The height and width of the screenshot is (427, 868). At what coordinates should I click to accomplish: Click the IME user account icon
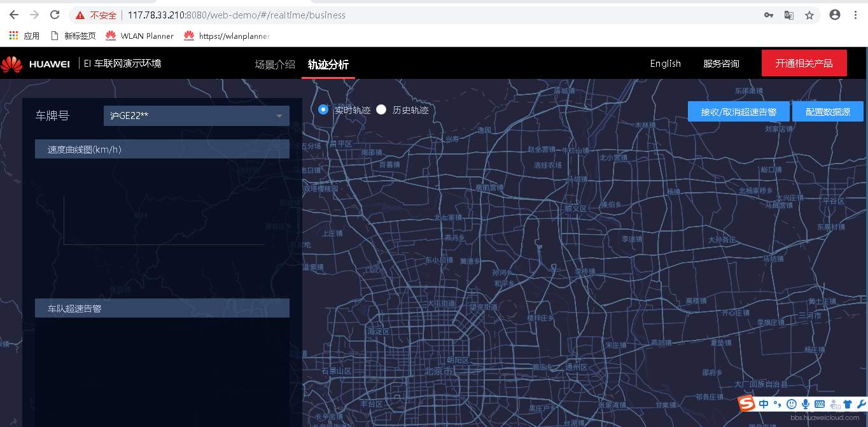[835, 404]
